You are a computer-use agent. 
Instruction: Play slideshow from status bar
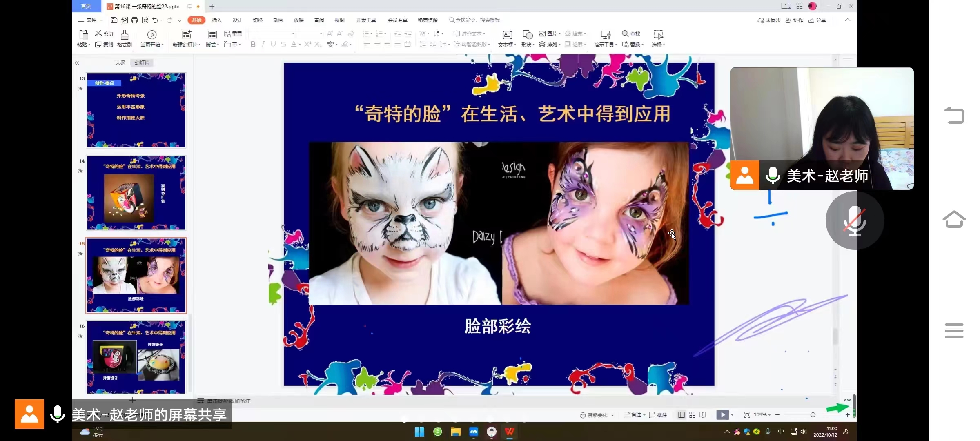(722, 415)
